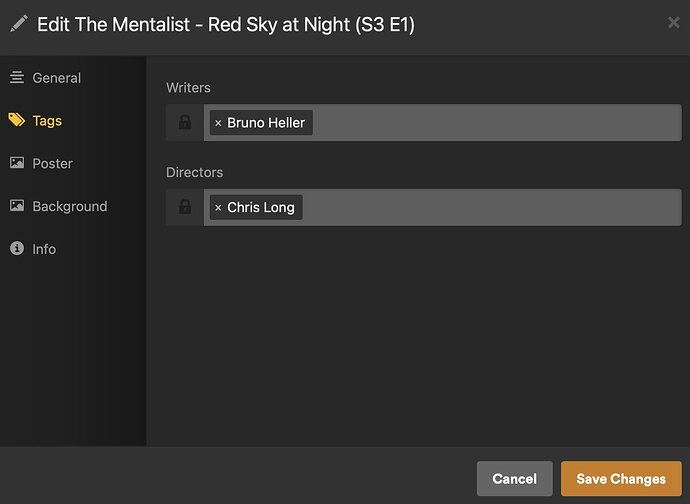The width and height of the screenshot is (690, 504).
Task: Toggle the Directors field lock
Action: pyautogui.click(x=185, y=208)
